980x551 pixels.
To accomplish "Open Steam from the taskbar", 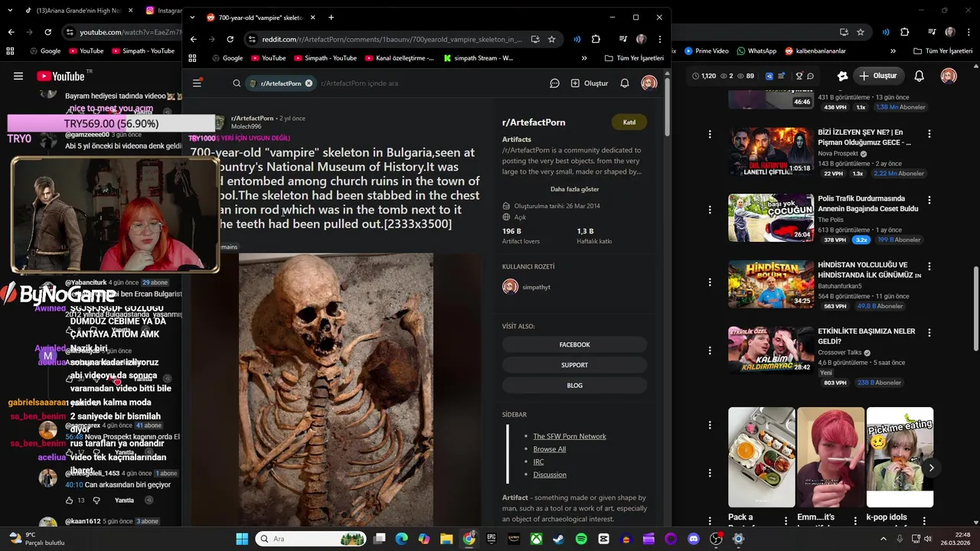I will pos(559,539).
